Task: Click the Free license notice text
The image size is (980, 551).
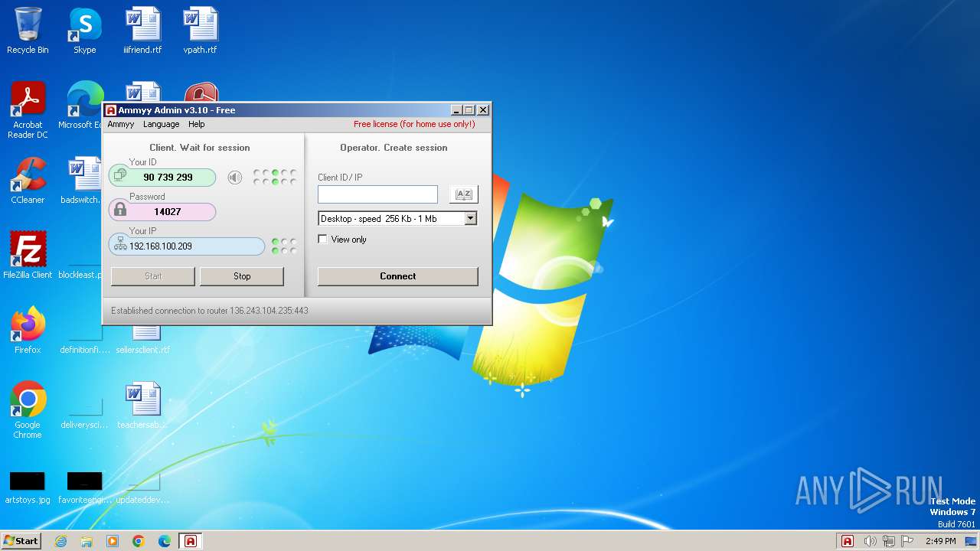Action: click(x=414, y=124)
